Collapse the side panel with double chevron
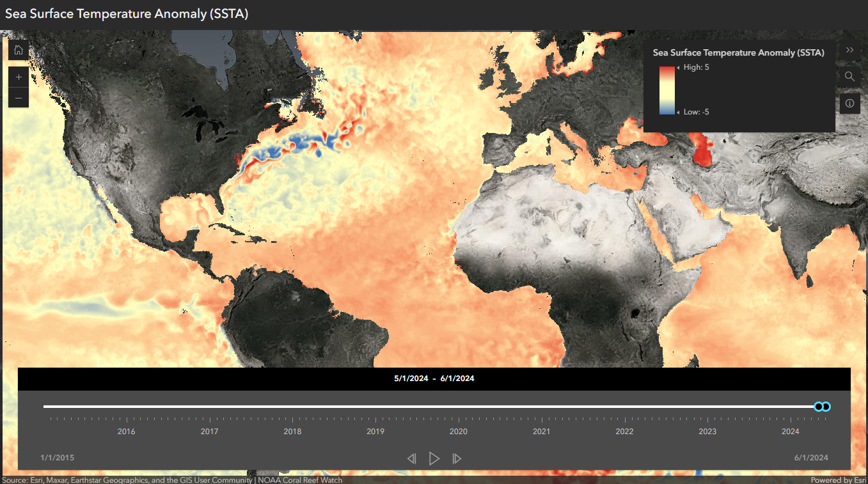This screenshot has width=868, height=484. coord(849,50)
